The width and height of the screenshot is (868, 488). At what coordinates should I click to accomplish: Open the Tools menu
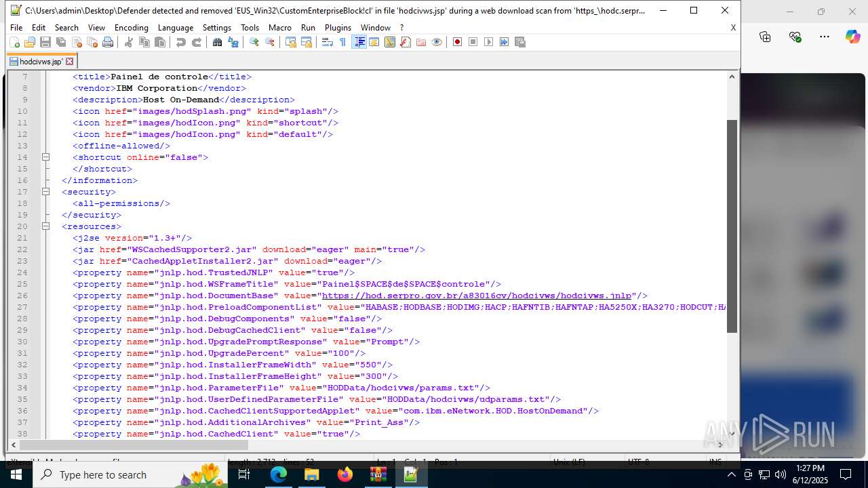point(250,27)
